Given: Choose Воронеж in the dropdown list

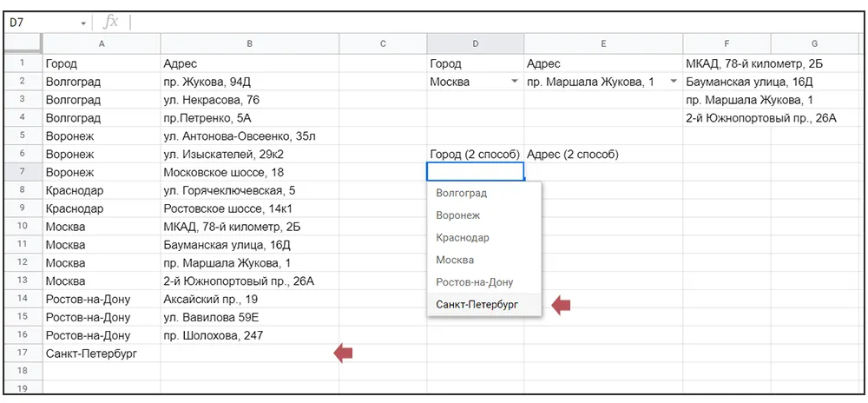Looking at the screenshot, I should coord(457,215).
